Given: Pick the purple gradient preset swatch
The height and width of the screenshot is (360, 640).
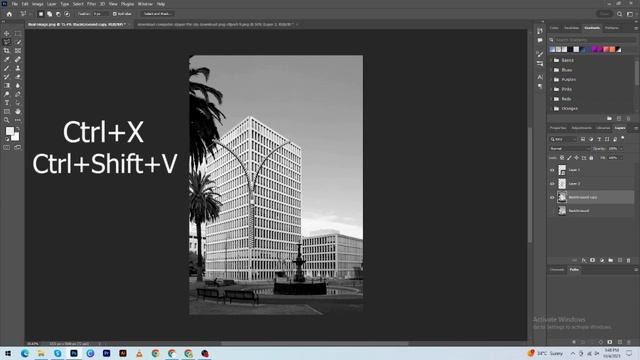Looking at the screenshot, I should (595, 49).
